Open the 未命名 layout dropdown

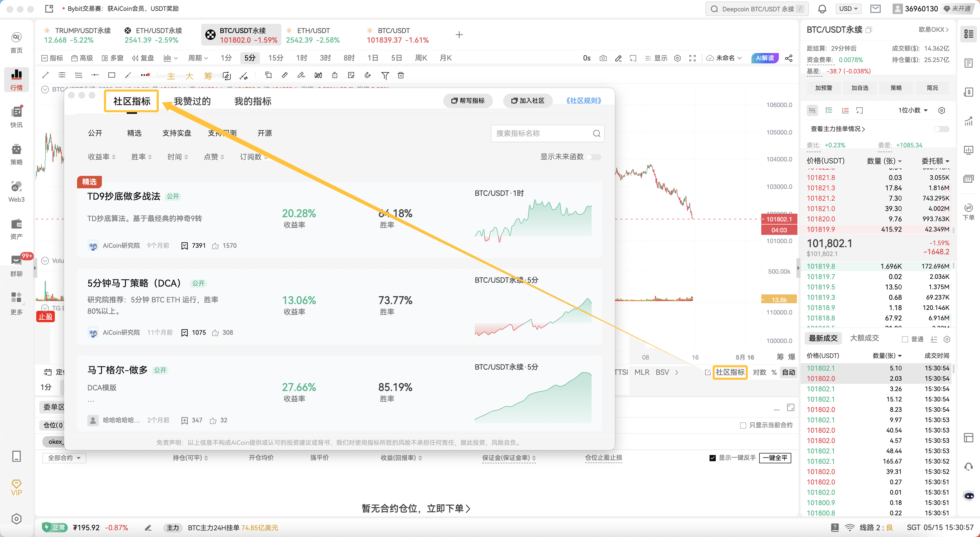pyautogui.click(x=724, y=58)
